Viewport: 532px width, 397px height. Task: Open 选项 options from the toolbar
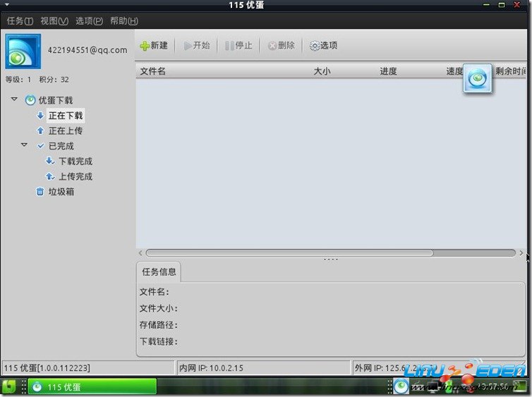coord(323,45)
